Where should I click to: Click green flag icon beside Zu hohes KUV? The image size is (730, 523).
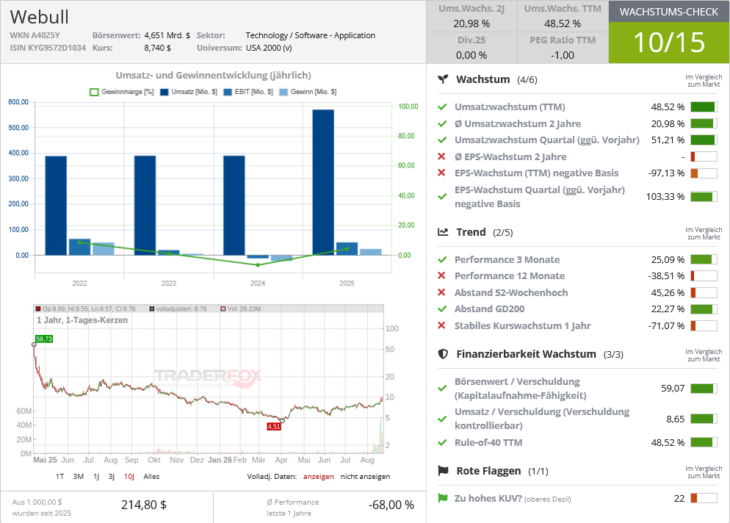pos(443,498)
